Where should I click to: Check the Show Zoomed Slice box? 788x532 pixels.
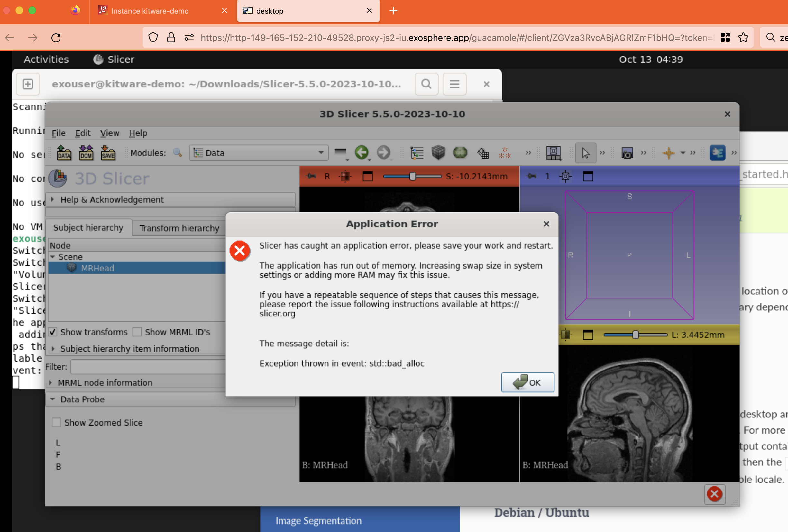56,422
